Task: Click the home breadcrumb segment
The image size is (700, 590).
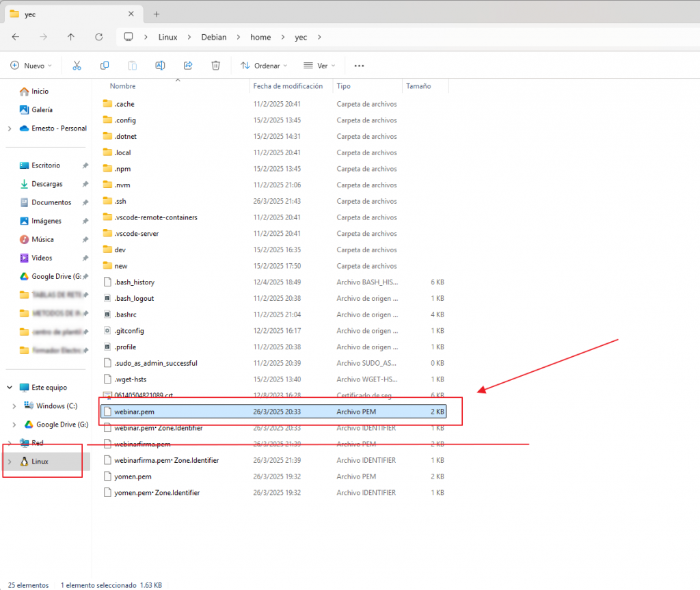Action: pos(260,37)
